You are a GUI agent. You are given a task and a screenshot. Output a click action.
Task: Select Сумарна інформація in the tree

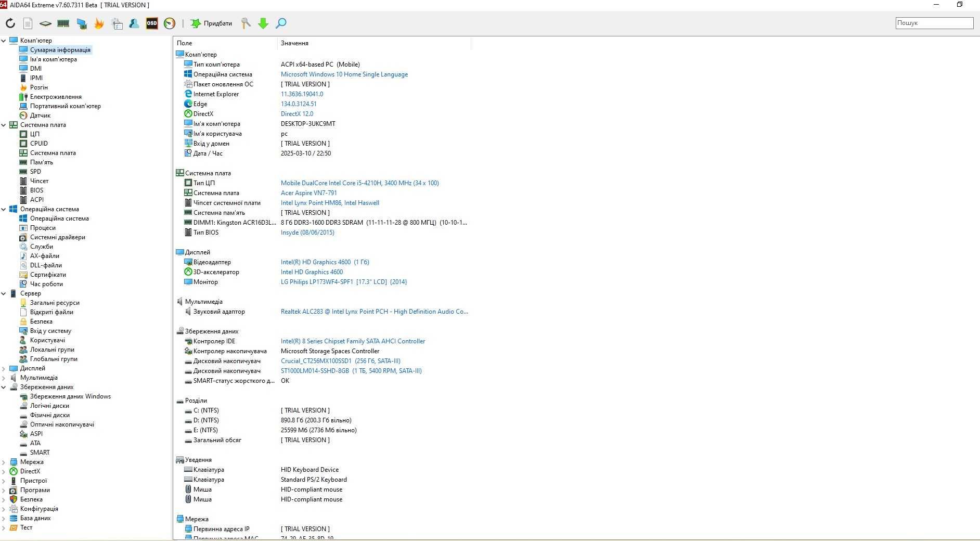tap(60, 50)
